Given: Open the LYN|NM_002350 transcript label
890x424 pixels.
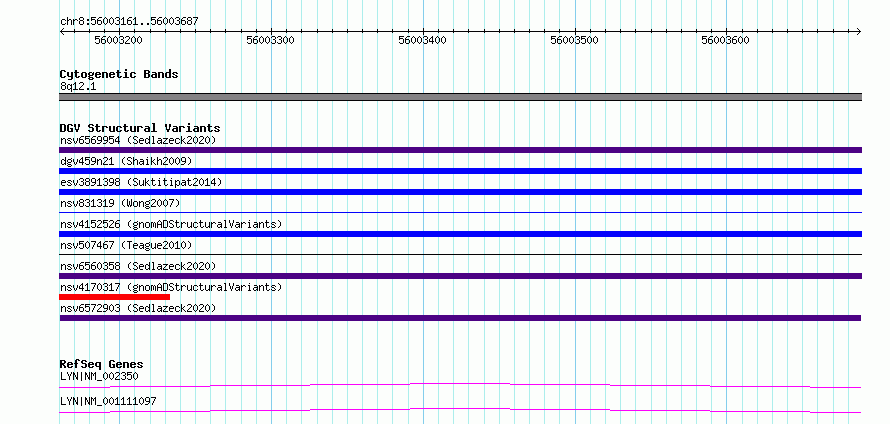Looking at the screenshot, I should point(99,376).
